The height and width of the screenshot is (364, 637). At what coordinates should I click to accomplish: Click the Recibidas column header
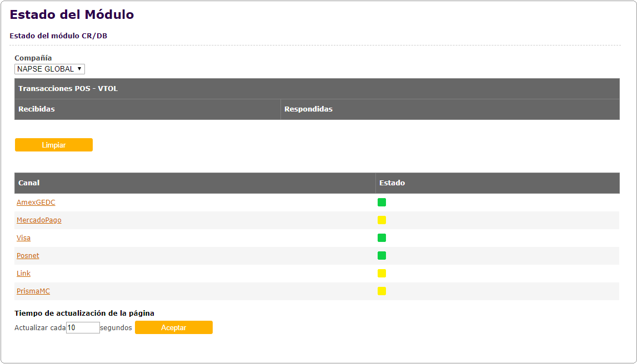coord(148,109)
